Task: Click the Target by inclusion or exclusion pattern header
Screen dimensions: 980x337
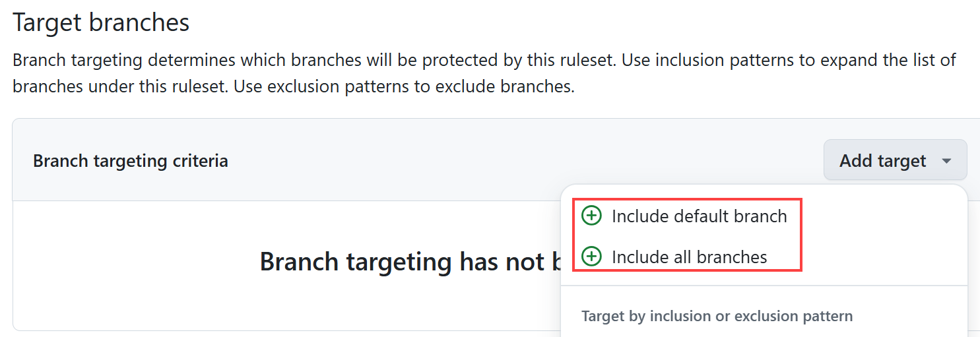Action: [717, 316]
